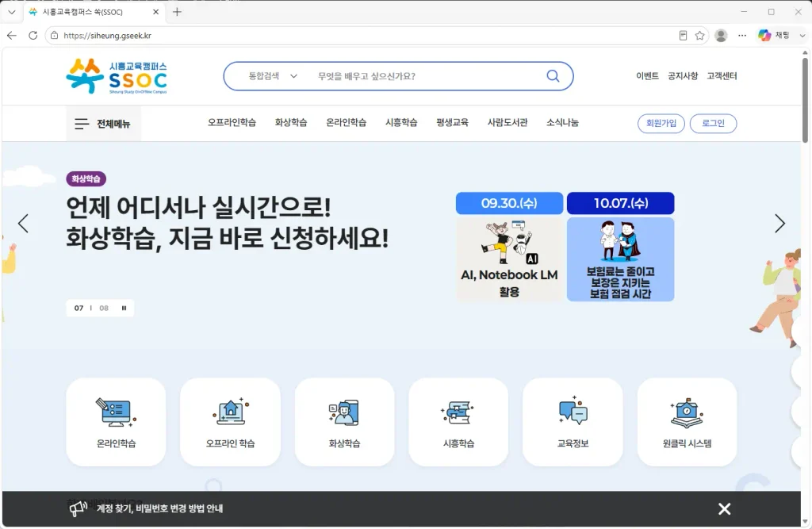Image resolution: width=812 pixels, height=529 pixels.
Task: Open the 화상학습 navigation menu
Action: coord(291,123)
